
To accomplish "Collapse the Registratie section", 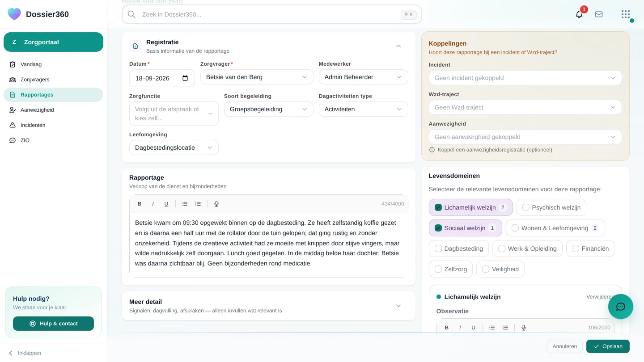I will (x=398, y=46).
